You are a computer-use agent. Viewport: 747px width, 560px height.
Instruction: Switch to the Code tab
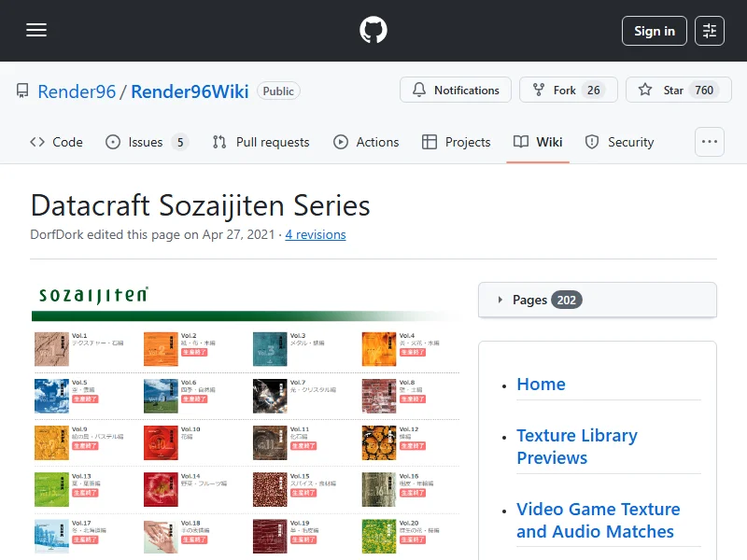tap(56, 142)
